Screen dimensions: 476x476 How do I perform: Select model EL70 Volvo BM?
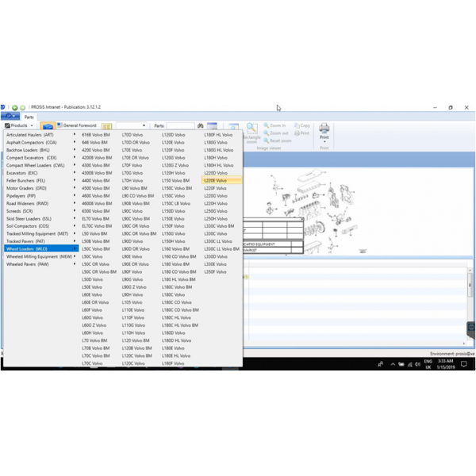(96, 219)
